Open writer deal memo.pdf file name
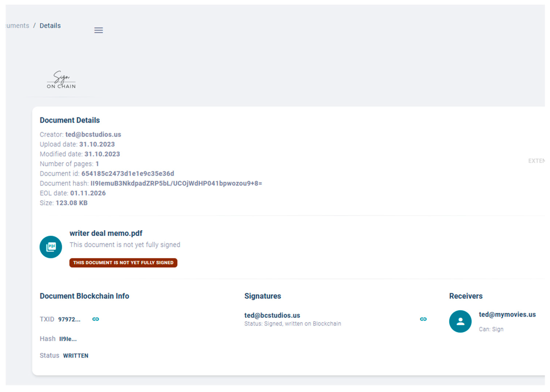Image resolution: width=550 pixels, height=392 pixels. 106,233
